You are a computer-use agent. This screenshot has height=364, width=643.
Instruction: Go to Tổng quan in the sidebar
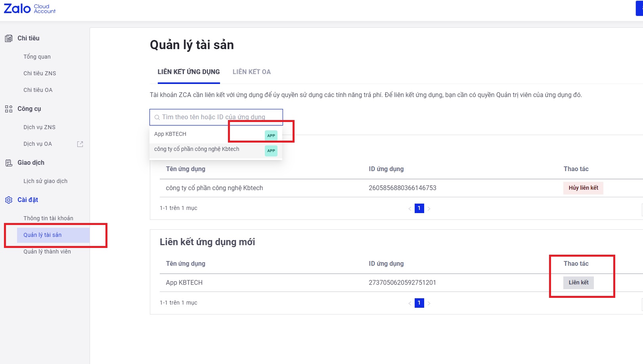pyautogui.click(x=37, y=57)
